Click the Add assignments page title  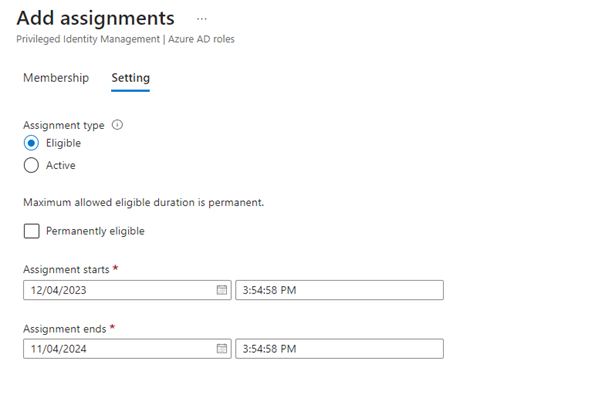coord(95,19)
